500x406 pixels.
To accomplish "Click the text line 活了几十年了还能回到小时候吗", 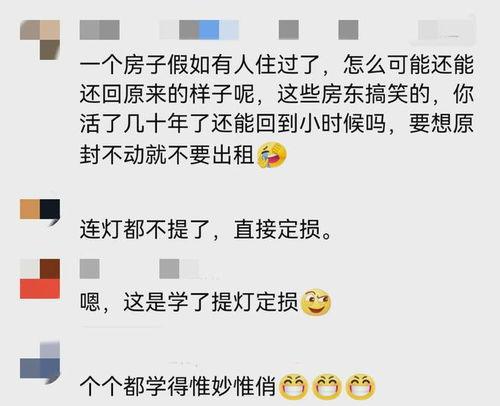I will (x=233, y=124).
